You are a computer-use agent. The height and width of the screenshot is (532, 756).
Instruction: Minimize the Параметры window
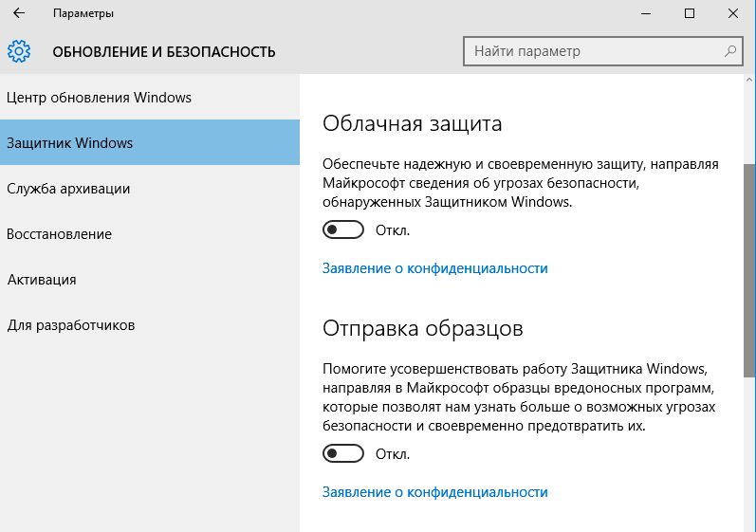[x=646, y=13]
